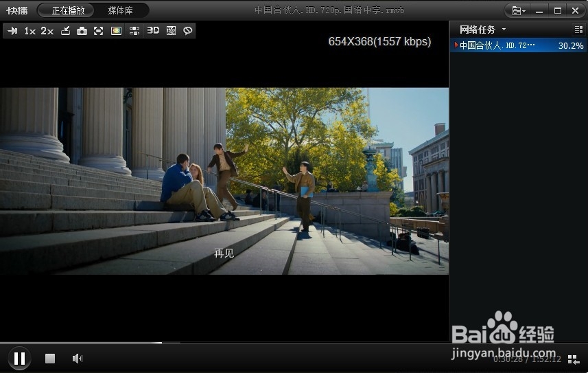Set video size to 1x

(30, 31)
